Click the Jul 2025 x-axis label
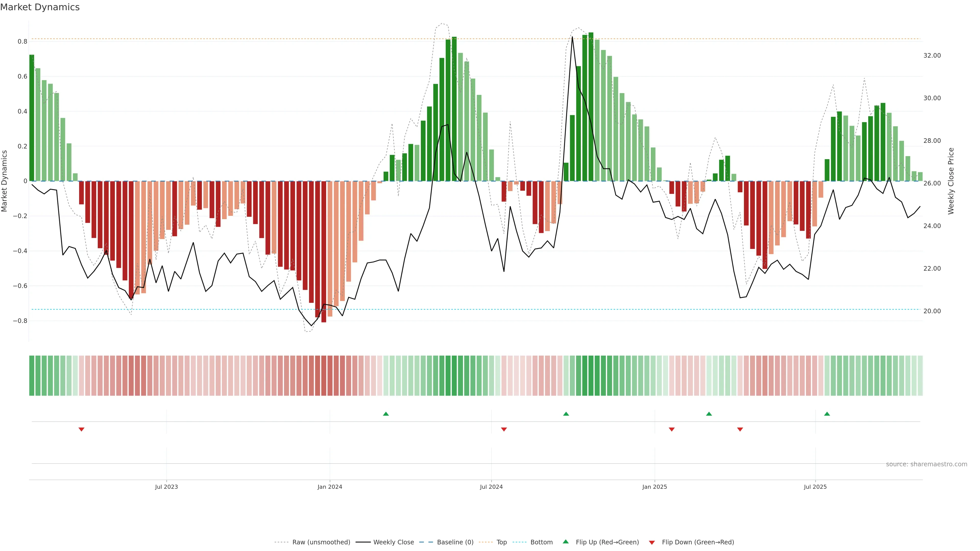Screen dimensions: 980x551 click(815, 487)
